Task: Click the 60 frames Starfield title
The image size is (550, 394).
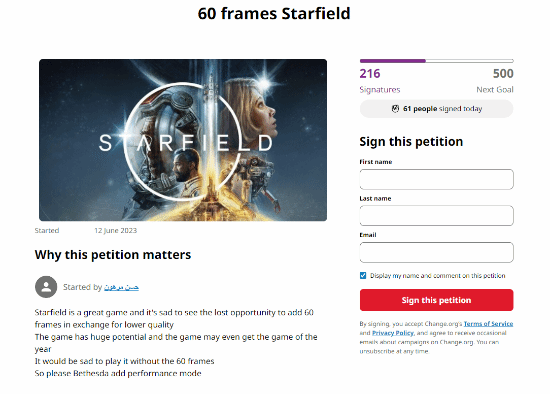Action: coord(274,14)
